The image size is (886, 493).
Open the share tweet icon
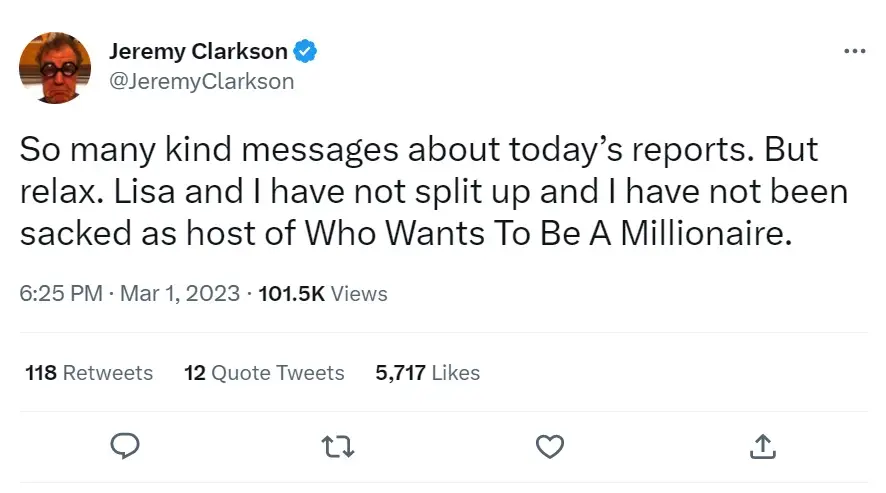point(761,446)
